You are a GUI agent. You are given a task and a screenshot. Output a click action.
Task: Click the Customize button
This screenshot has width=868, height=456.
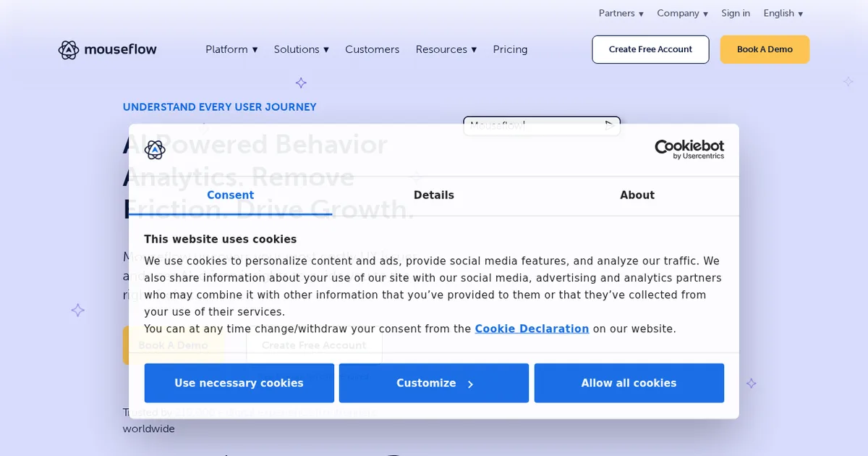434,383
